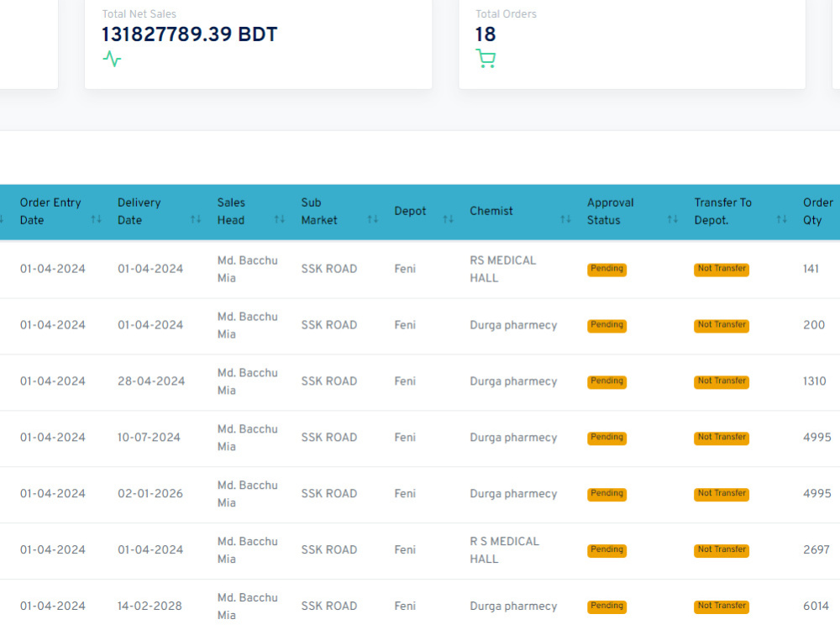This screenshot has width=840, height=630.
Task: Sort by Sales Head arrows
Action: (279, 219)
